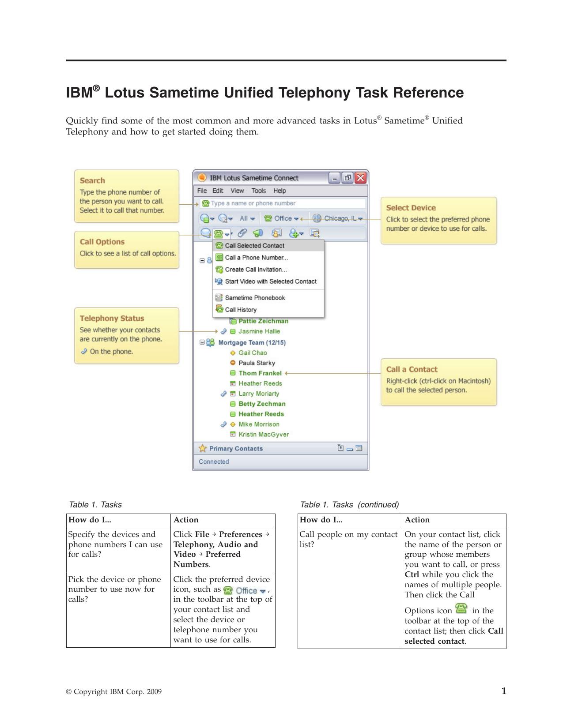This screenshot has height=728, width=563.
Task: Select Gail Chao in contact list
Action: point(253,353)
